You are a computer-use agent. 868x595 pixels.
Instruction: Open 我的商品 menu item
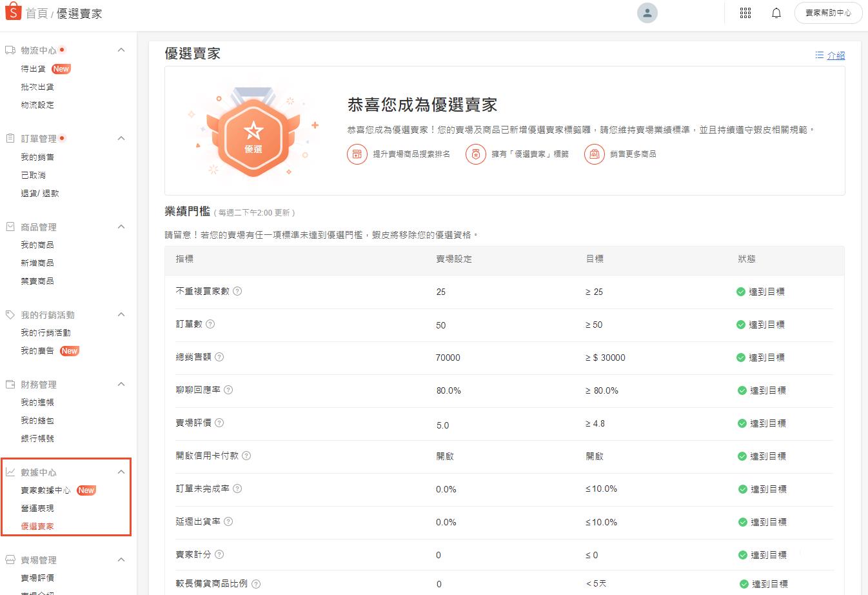tap(37, 245)
